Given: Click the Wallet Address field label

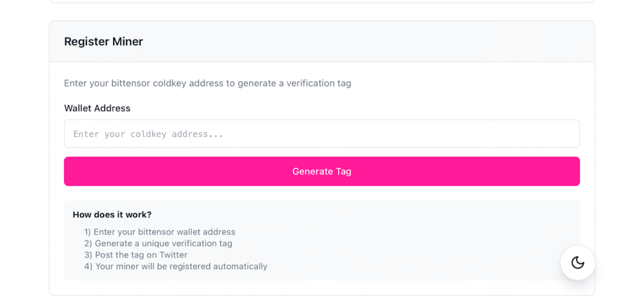Looking at the screenshot, I should 97,108.
